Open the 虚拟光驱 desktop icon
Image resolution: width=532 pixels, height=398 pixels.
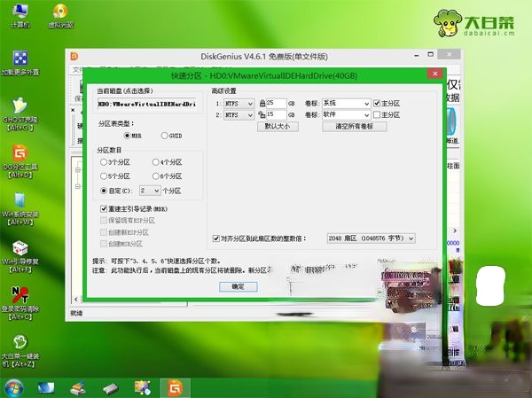click(60, 15)
